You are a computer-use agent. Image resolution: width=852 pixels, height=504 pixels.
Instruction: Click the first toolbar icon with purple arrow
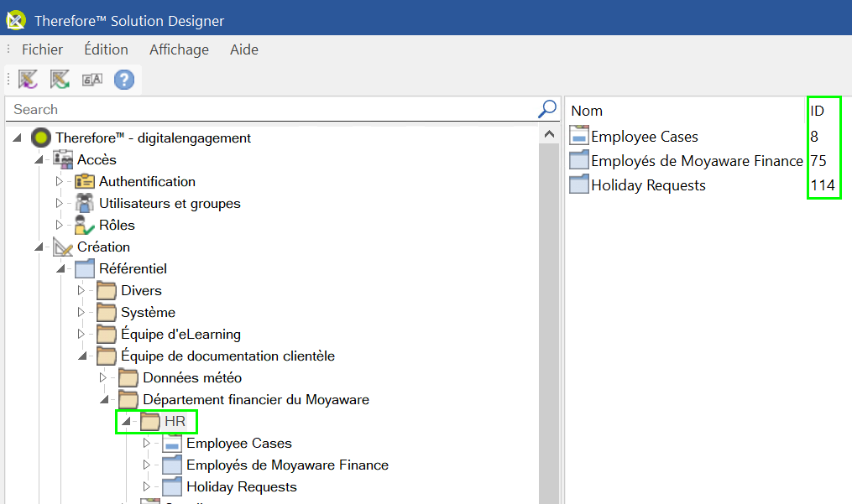[29, 80]
